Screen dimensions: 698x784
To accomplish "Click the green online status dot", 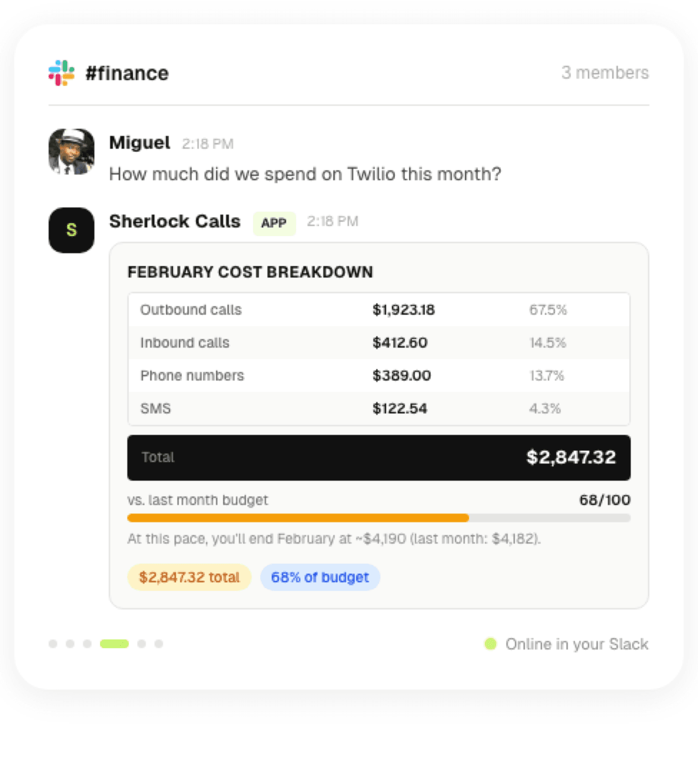I will point(490,644).
